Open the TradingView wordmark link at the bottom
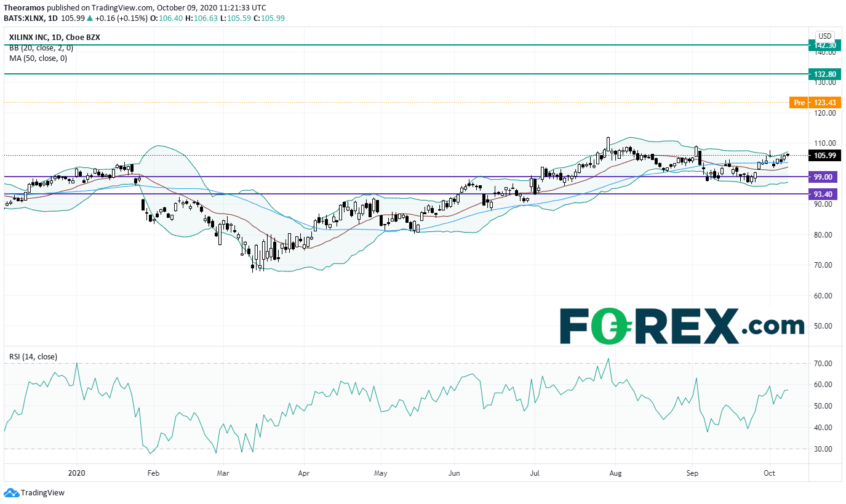This screenshot has height=504, width=846. [42, 493]
